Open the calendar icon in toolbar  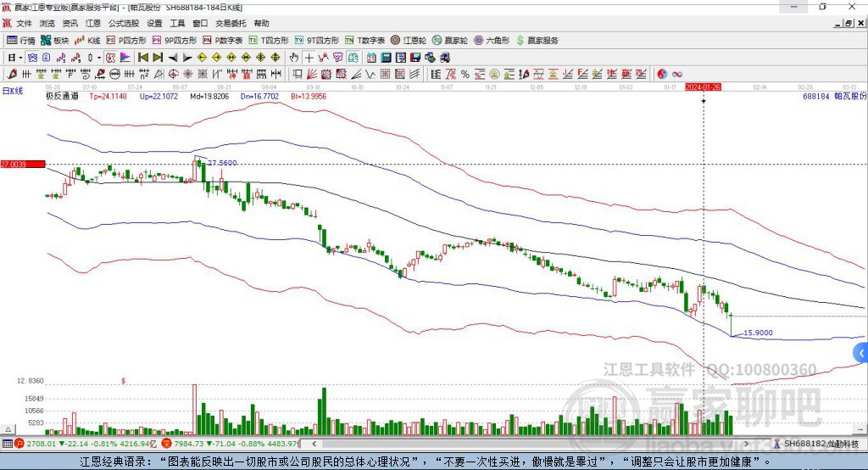[x=371, y=58]
